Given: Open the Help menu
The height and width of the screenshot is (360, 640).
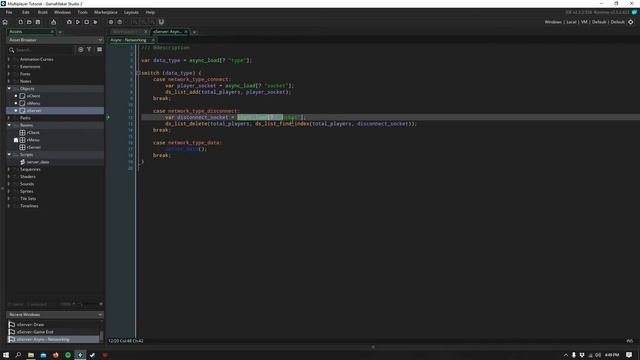Looking at the screenshot, I should click(150, 12).
